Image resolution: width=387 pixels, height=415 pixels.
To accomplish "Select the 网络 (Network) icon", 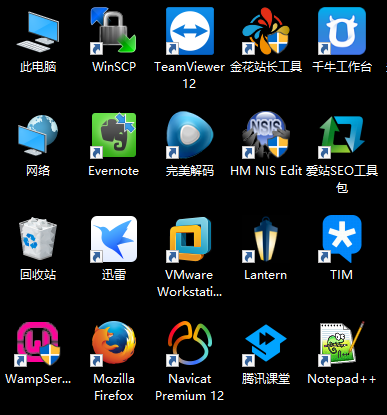I will 38,135.
